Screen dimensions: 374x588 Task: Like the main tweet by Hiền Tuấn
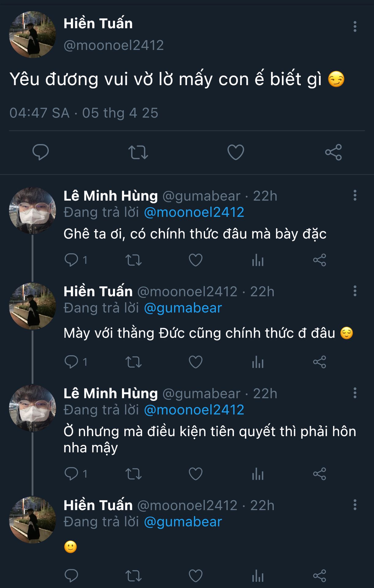click(235, 152)
